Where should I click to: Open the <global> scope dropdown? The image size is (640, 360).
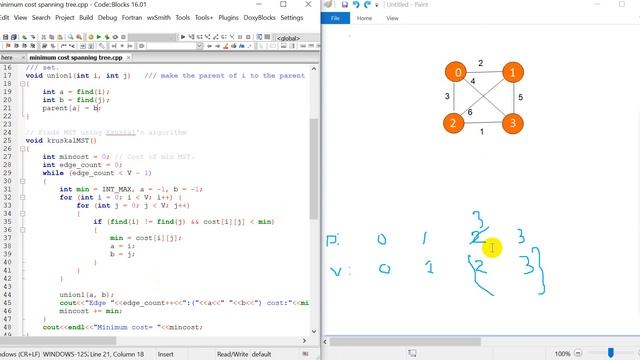297,38
